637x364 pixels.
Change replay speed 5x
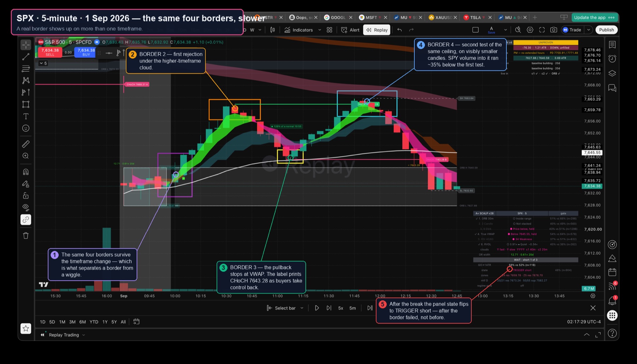coord(341,308)
